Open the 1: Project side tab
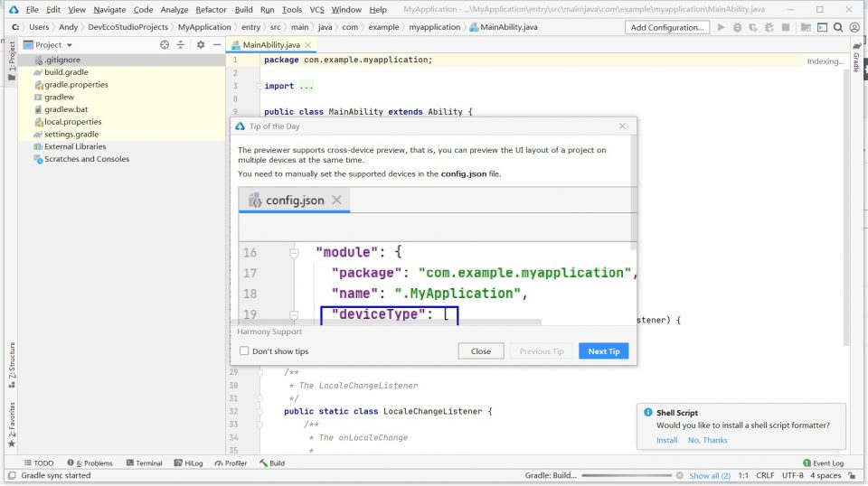Viewport: 868px width, 486px height. 12,61
